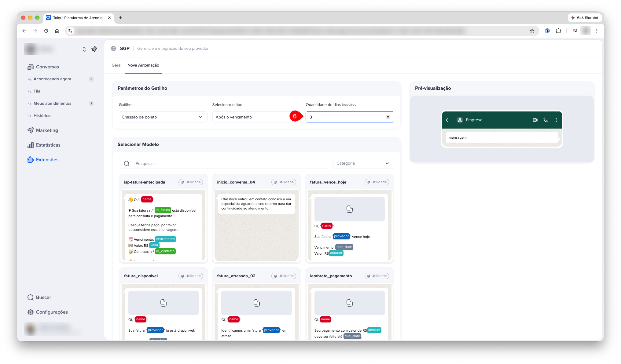Open the Extensões section
The width and height of the screenshot is (621, 364).
[47, 160]
